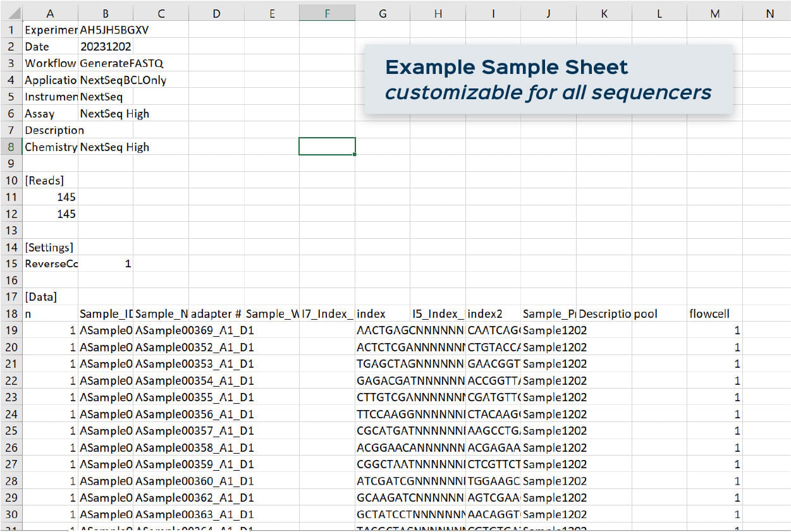Select row 18 by clicking its row number
This screenshot has width=791, height=532.
pyautogui.click(x=11, y=313)
